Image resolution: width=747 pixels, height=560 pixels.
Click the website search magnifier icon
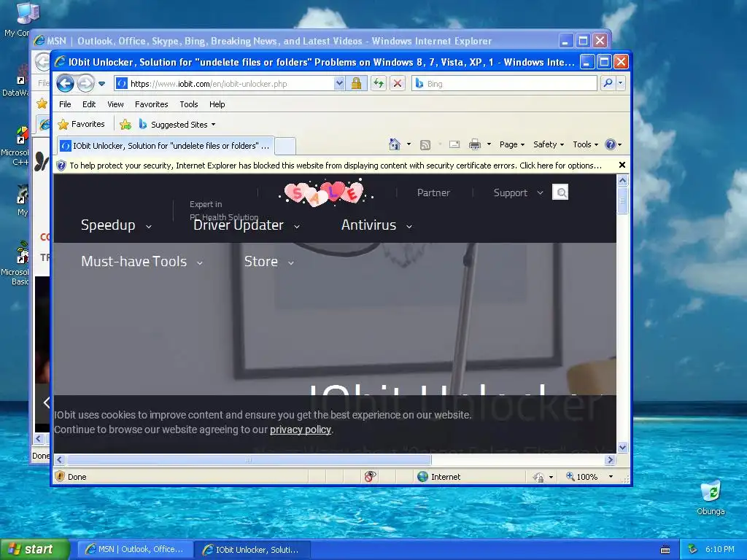tap(560, 192)
